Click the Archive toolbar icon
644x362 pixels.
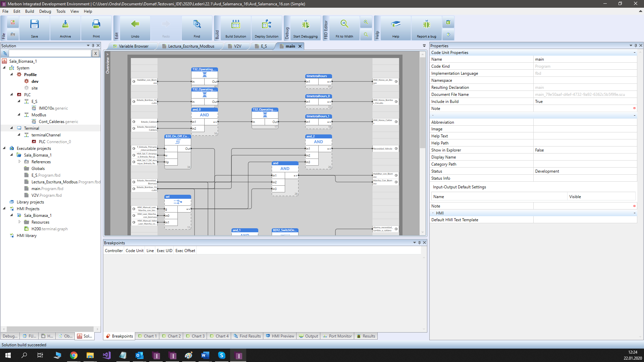tap(65, 24)
